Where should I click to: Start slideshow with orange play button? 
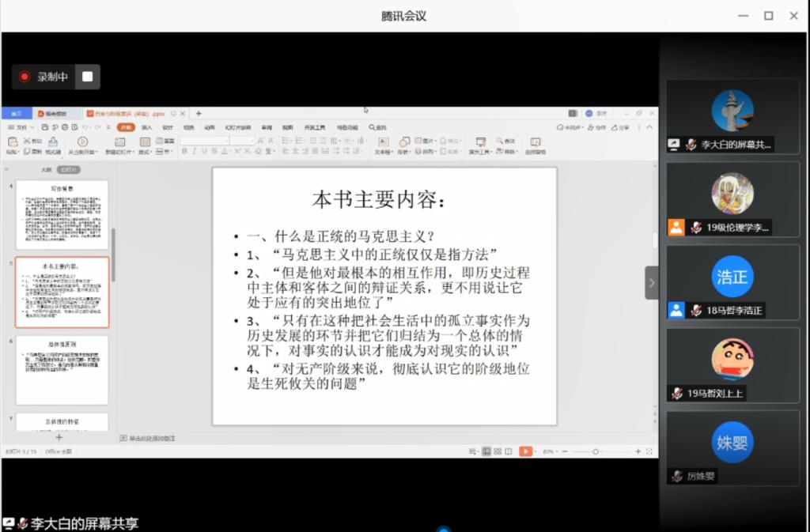tap(524, 451)
